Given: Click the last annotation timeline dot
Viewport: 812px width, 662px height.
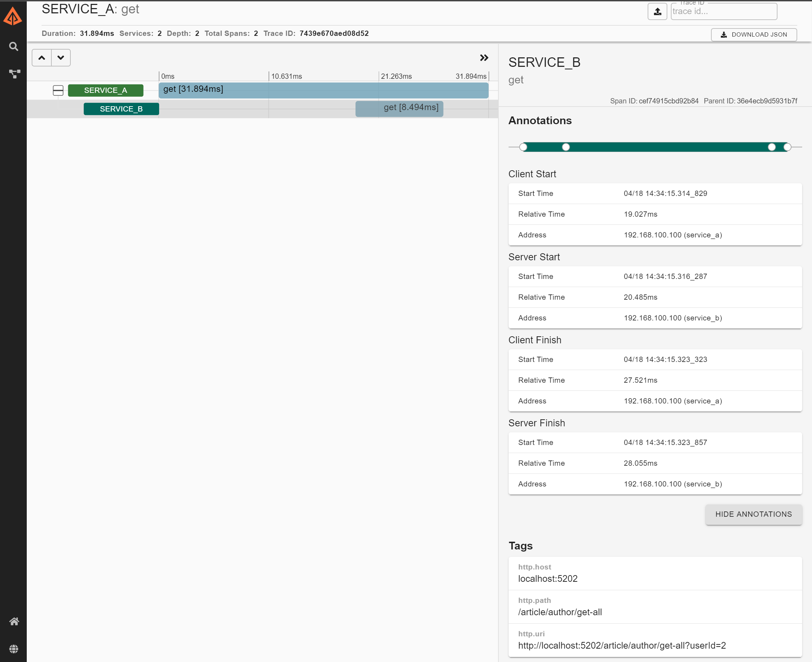Looking at the screenshot, I should click(x=787, y=147).
